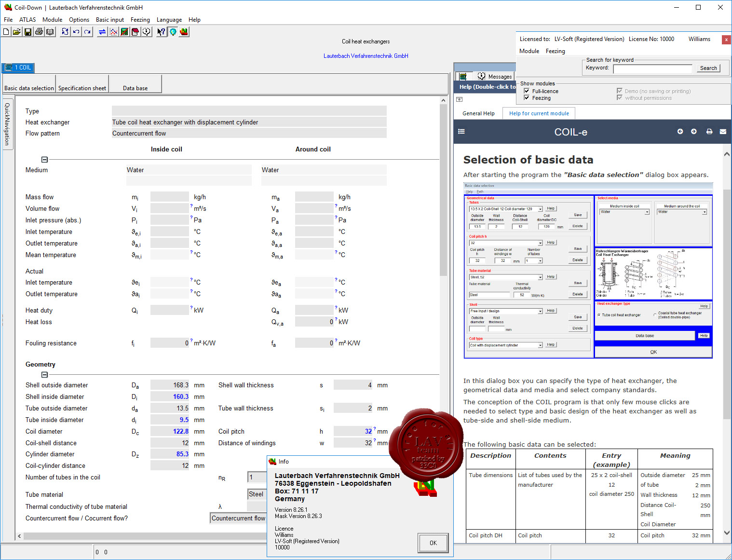This screenshot has width=732, height=560.
Task: Click the Undo toolbar icon
Action: pyautogui.click(x=76, y=32)
